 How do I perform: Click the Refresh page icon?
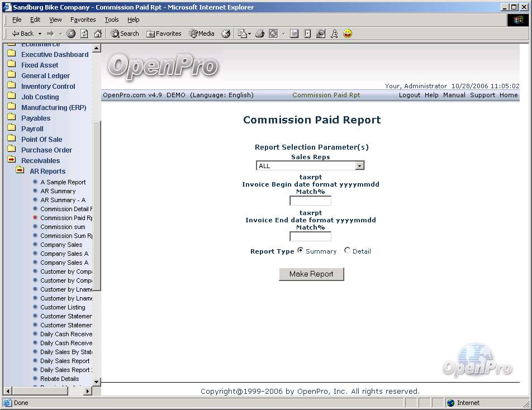coord(84,34)
